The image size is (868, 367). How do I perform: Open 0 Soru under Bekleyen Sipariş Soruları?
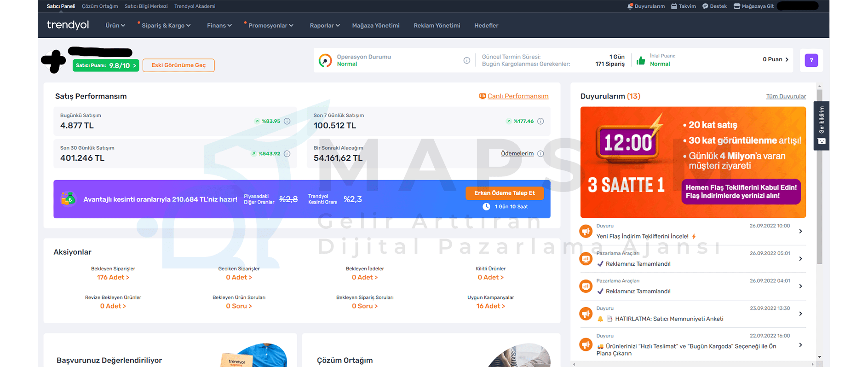point(365,306)
